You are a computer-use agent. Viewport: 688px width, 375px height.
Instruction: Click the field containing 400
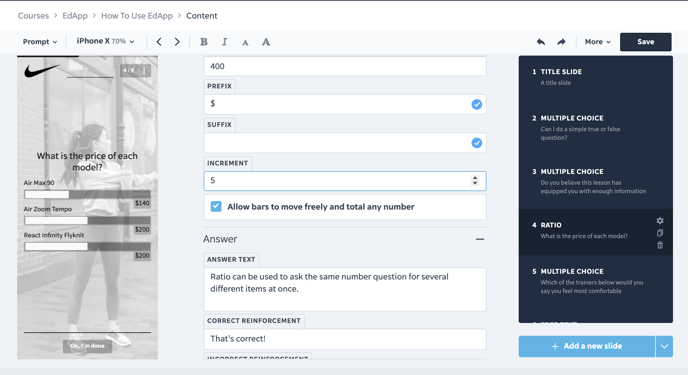click(345, 66)
